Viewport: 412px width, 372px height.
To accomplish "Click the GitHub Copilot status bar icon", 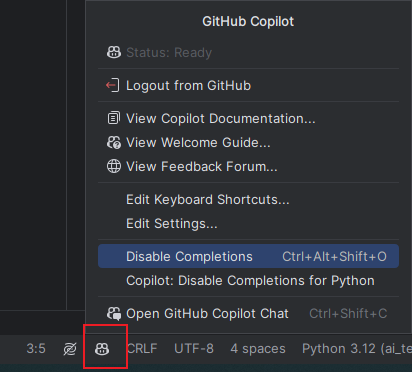I will (102, 349).
